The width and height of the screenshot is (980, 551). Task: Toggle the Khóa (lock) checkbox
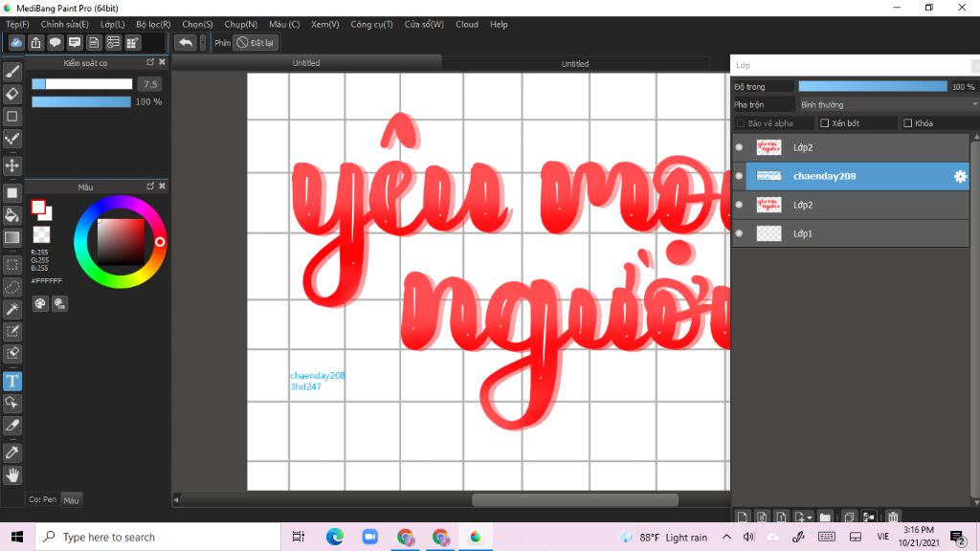(907, 123)
